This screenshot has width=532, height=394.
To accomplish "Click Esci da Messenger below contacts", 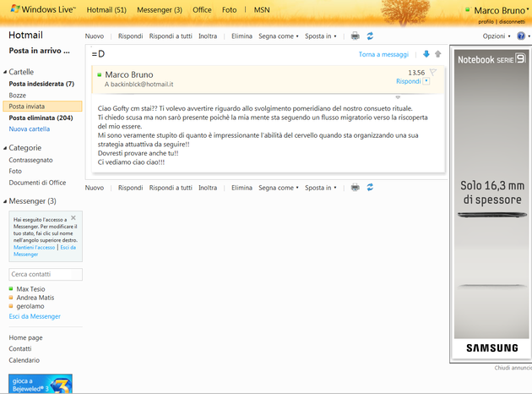I will point(35,316).
